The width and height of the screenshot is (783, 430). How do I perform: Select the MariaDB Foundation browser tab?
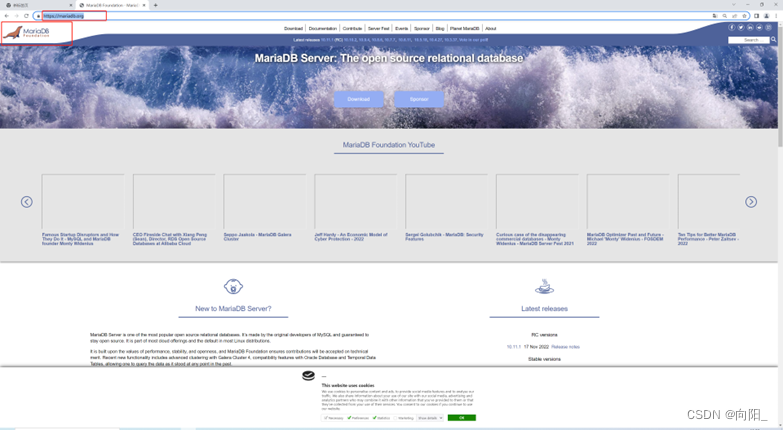point(111,5)
